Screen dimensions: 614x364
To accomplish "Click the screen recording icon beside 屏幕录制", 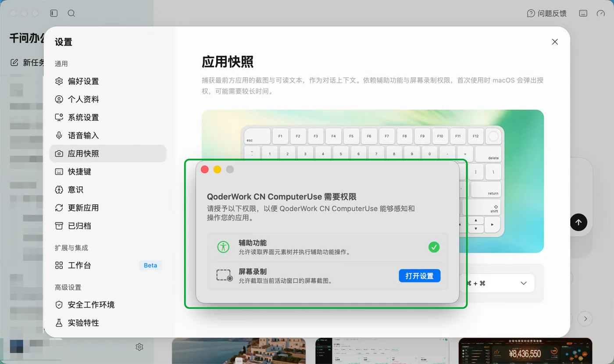I will (x=225, y=275).
